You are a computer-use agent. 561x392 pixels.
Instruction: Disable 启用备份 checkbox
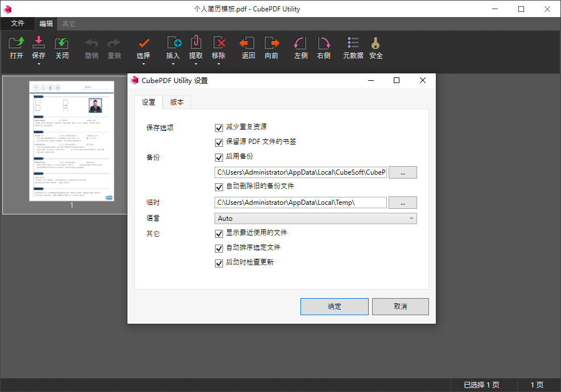pyautogui.click(x=219, y=157)
